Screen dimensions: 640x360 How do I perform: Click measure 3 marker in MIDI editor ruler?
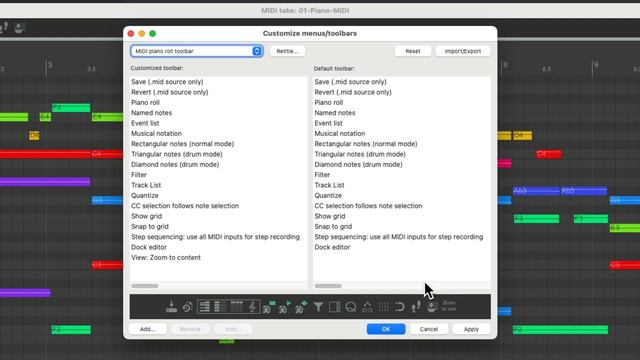[x=50, y=65]
